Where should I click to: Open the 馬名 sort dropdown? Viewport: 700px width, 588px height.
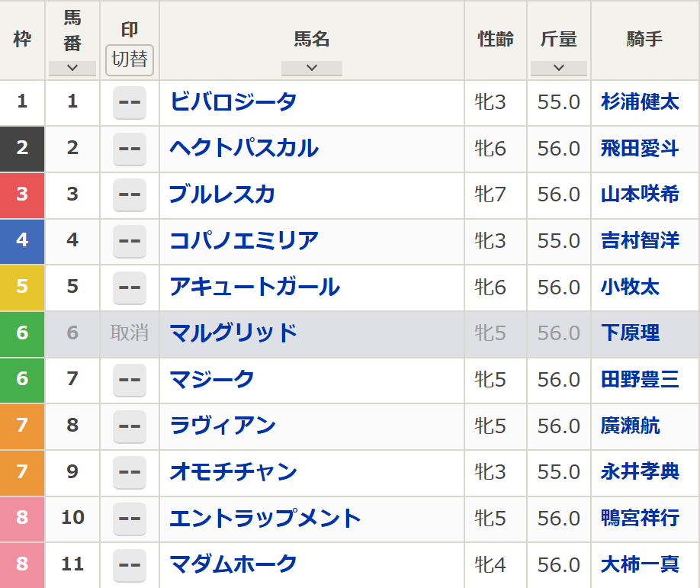(311, 68)
